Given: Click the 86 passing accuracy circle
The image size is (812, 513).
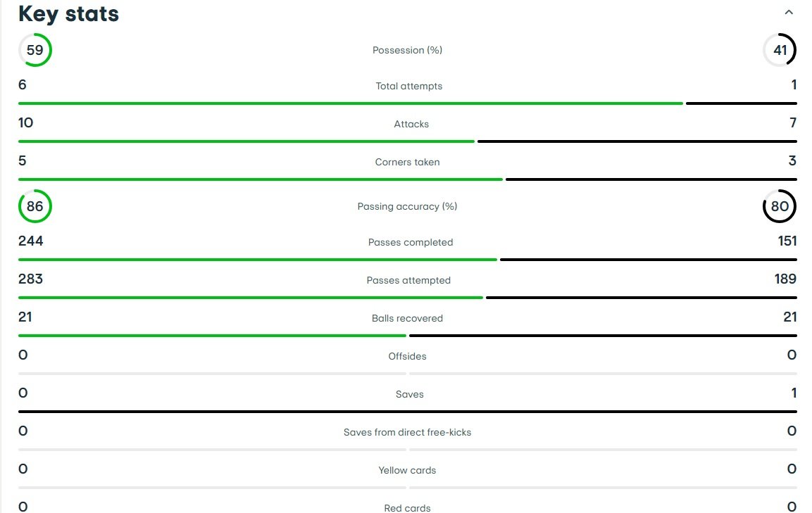Looking at the screenshot, I should point(35,206).
